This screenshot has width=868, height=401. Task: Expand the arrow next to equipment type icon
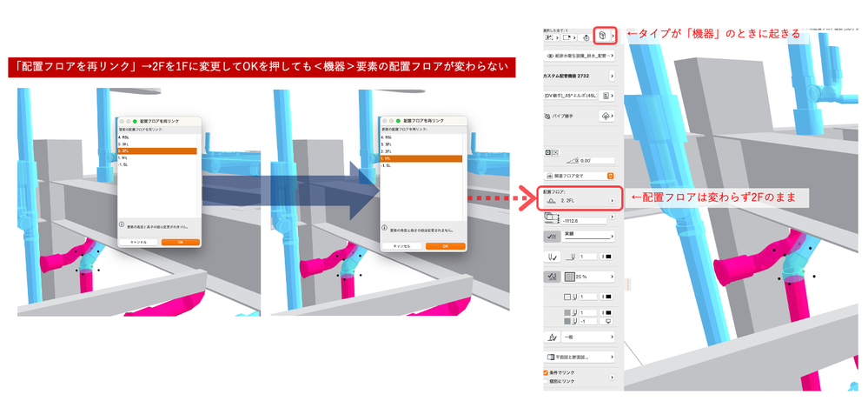(x=613, y=35)
